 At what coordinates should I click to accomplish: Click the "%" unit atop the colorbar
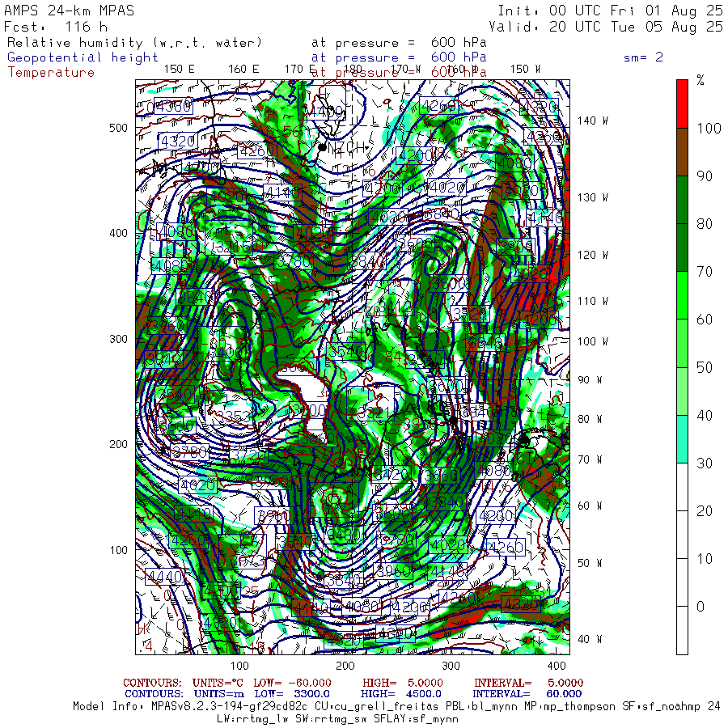[700, 80]
